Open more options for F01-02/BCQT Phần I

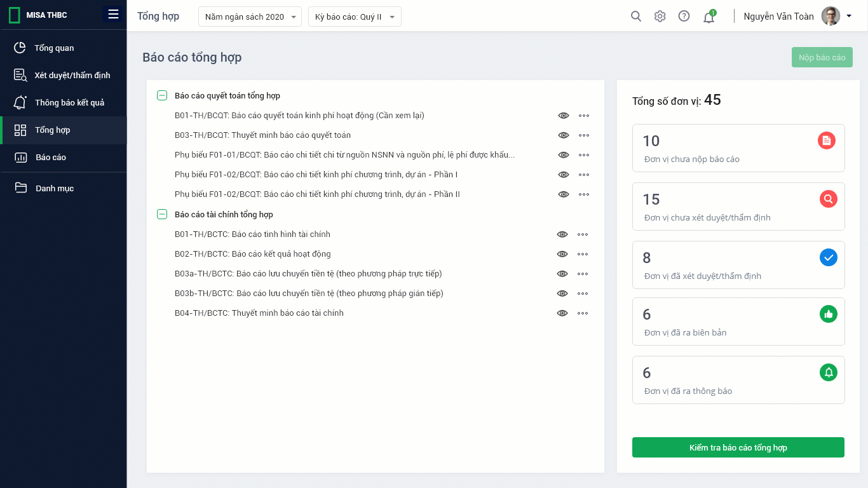tap(584, 175)
